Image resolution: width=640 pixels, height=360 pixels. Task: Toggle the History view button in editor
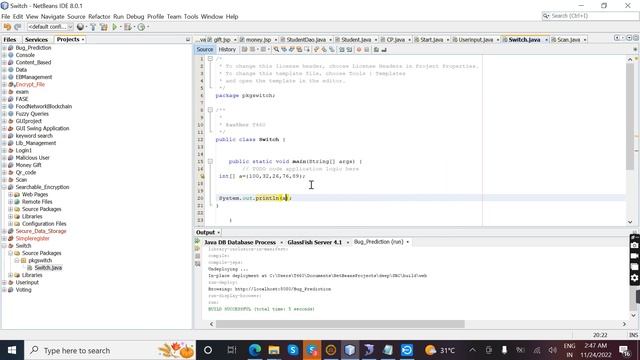[227, 49]
